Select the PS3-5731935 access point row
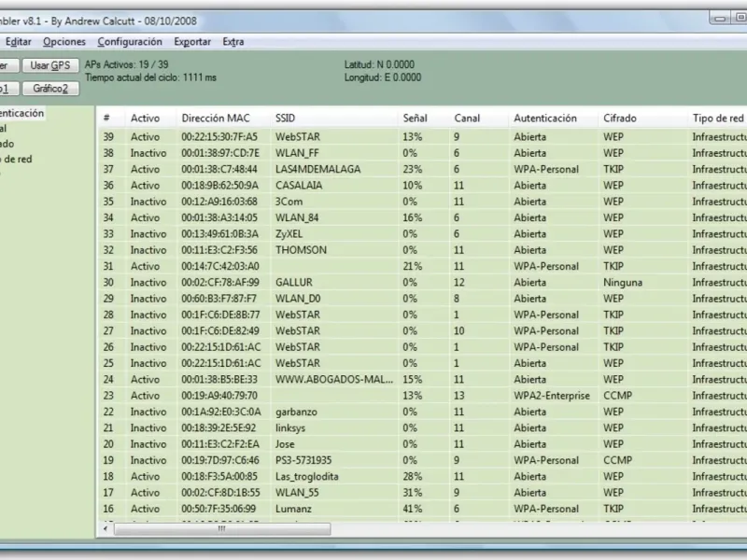 (x=303, y=460)
